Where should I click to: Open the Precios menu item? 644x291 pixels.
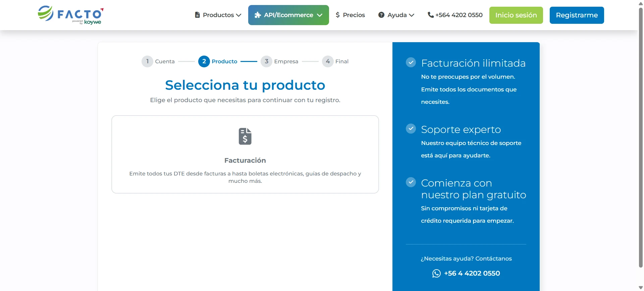350,15
